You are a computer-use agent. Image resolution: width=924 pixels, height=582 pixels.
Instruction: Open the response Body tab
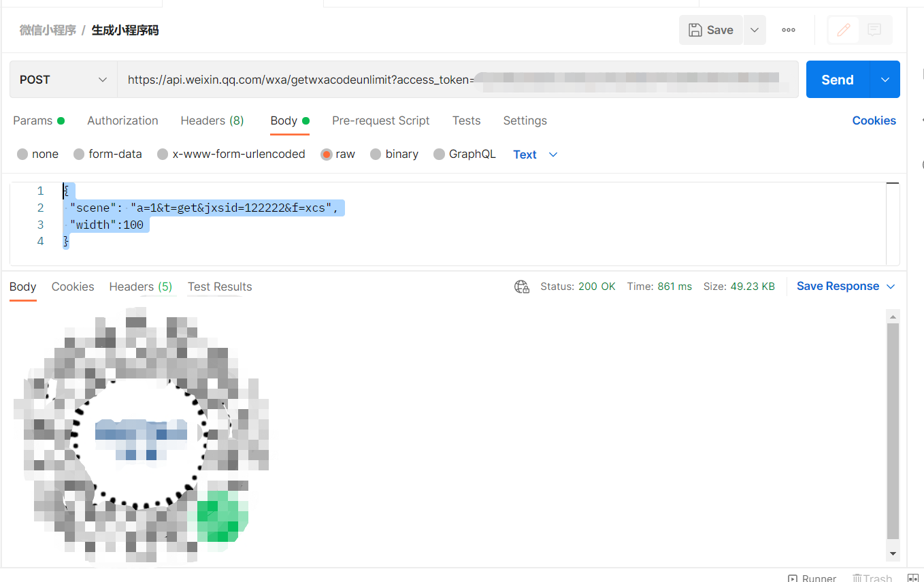coord(22,287)
